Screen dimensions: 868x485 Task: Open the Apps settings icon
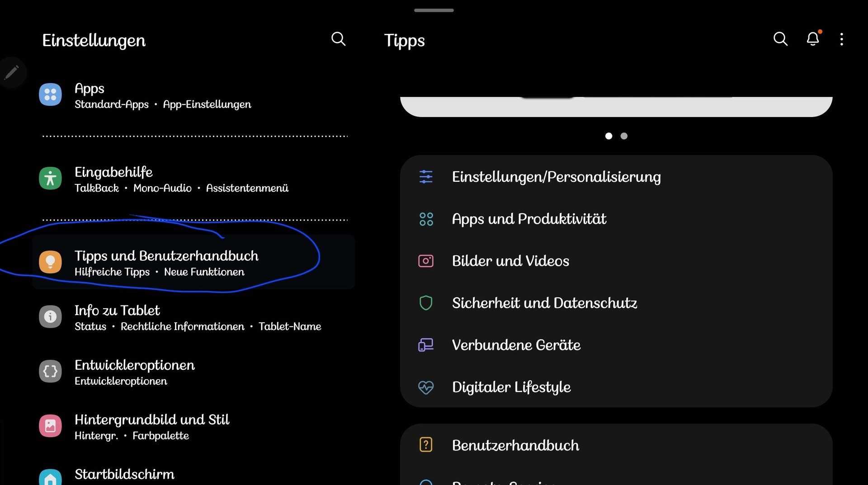(x=50, y=94)
